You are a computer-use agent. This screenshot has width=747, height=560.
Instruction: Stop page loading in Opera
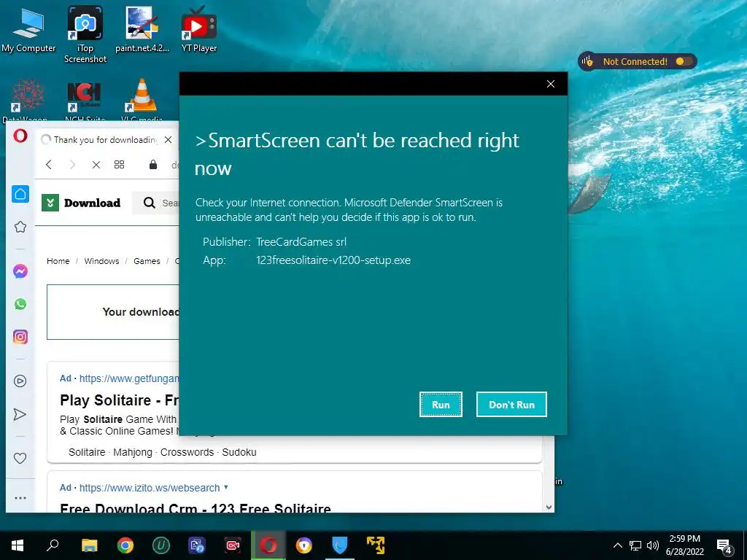coord(96,165)
